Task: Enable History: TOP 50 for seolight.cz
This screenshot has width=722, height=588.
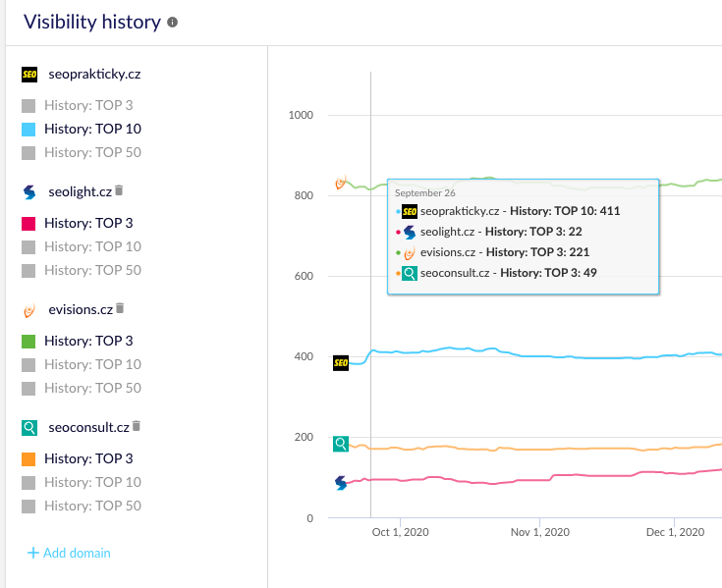Action: (82, 271)
